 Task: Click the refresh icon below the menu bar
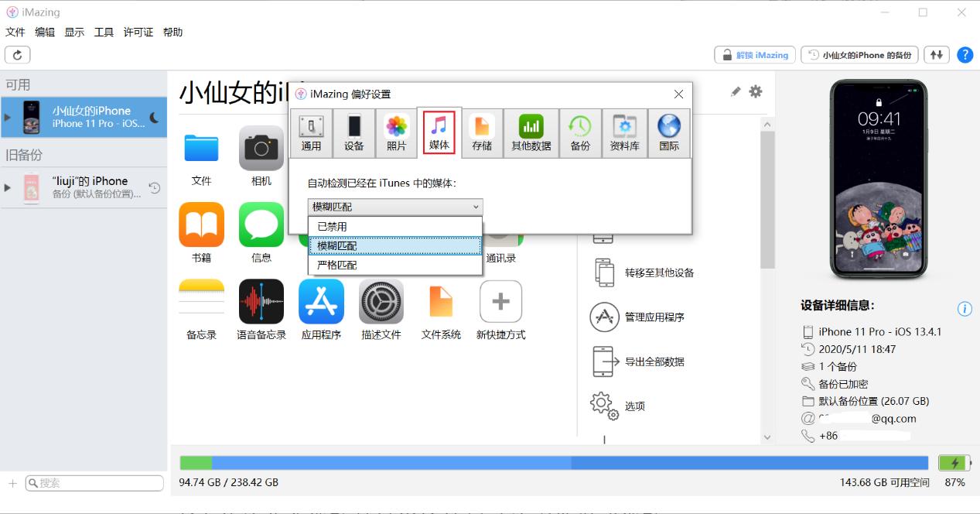(16, 54)
